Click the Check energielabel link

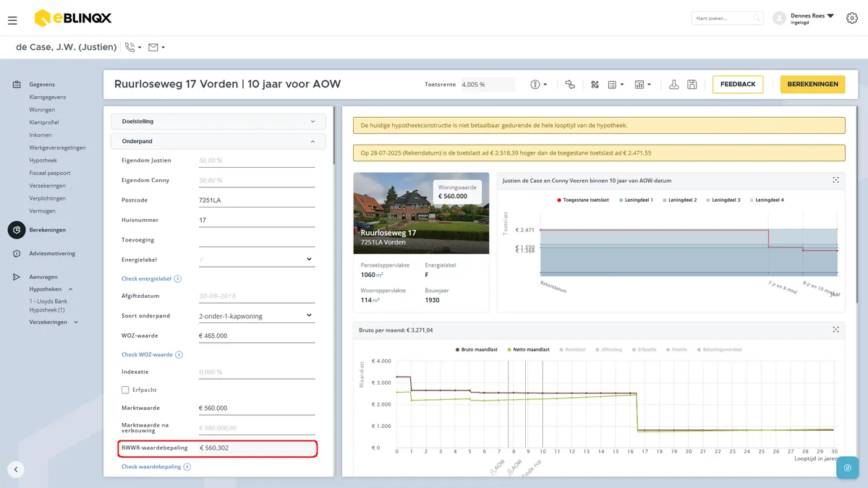coord(151,278)
